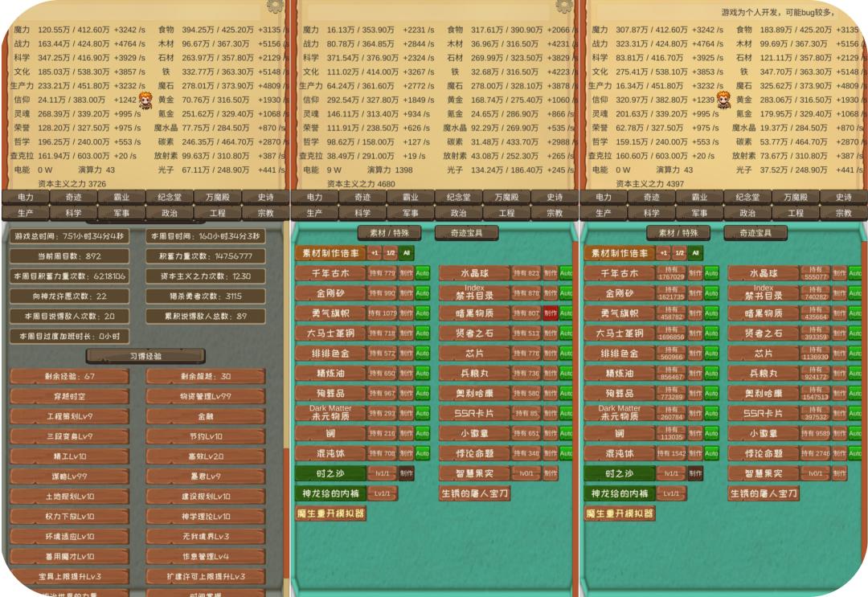The height and width of the screenshot is (597, 868).
Task: Switch to the 科学 tab in the left panel
Action: pos(74,213)
